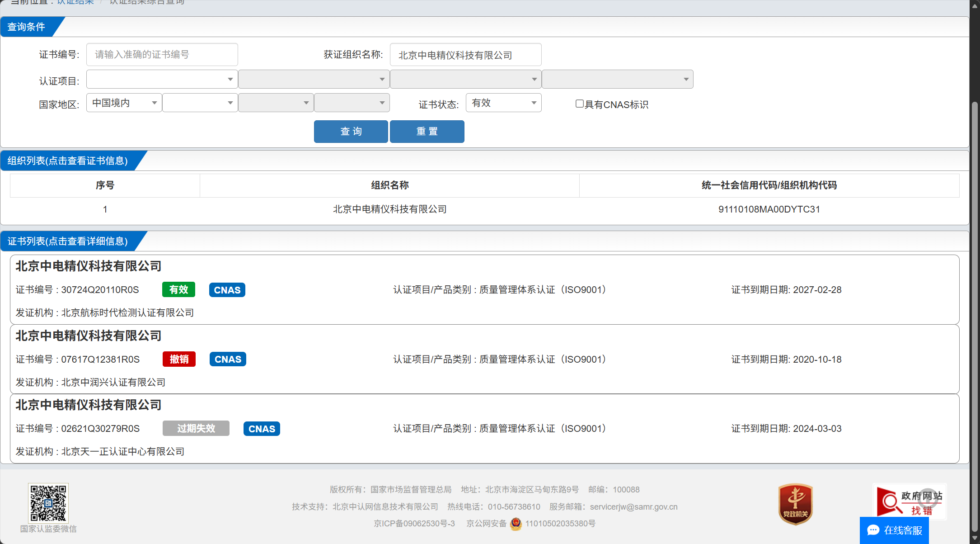Click the 证书列表 section header tab
Screen dimensions: 980x544
[68, 241]
